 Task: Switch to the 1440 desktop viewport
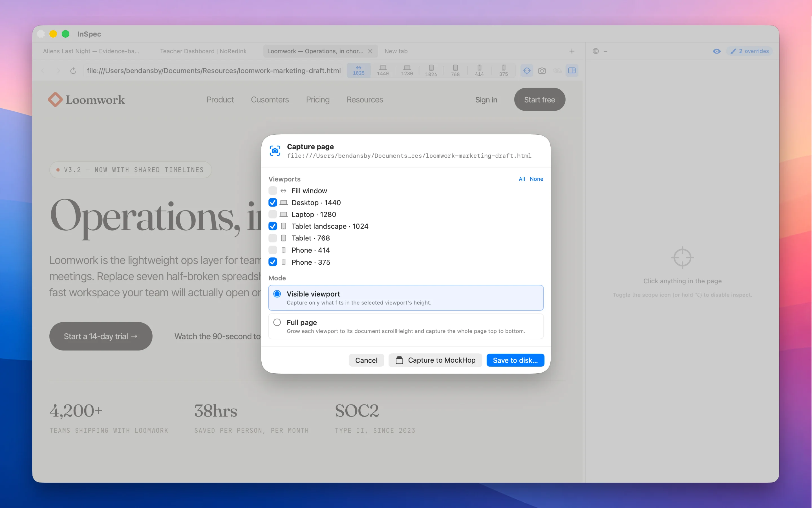[x=383, y=71]
